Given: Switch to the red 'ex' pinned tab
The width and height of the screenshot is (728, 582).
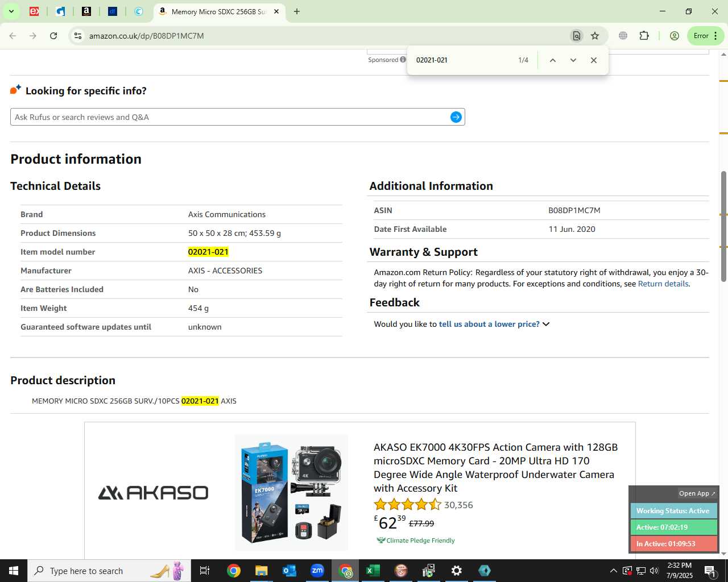Looking at the screenshot, I should [34, 11].
